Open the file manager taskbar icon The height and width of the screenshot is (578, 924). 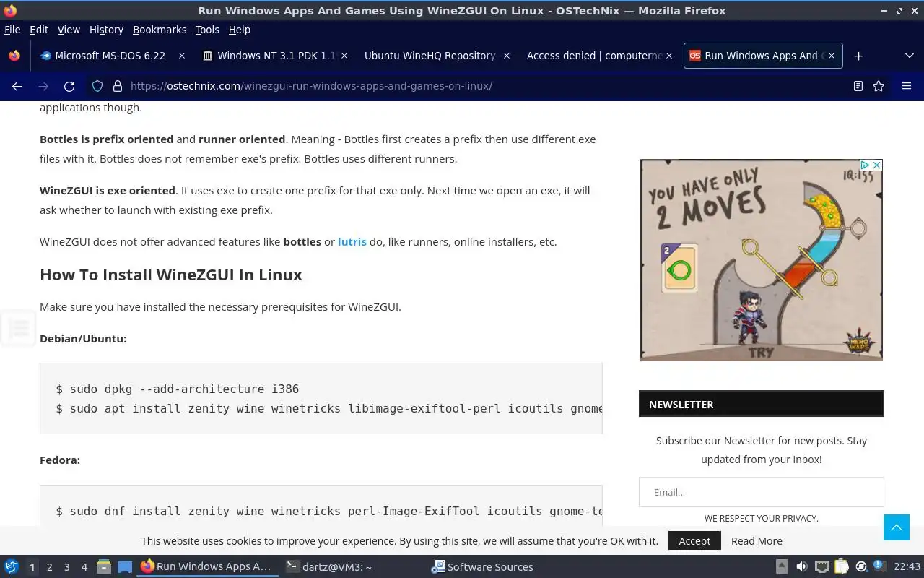pyautogui.click(x=104, y=566)
